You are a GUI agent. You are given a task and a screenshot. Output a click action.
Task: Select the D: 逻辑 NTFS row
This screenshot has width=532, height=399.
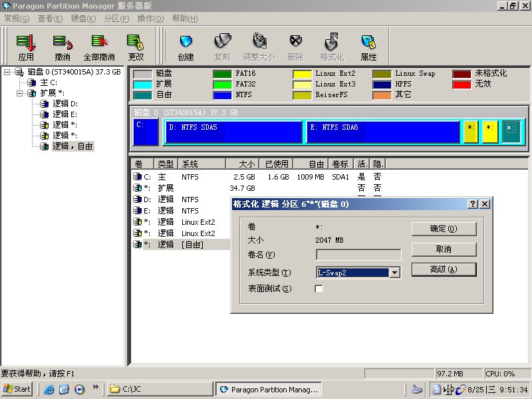tap(181, 199)
